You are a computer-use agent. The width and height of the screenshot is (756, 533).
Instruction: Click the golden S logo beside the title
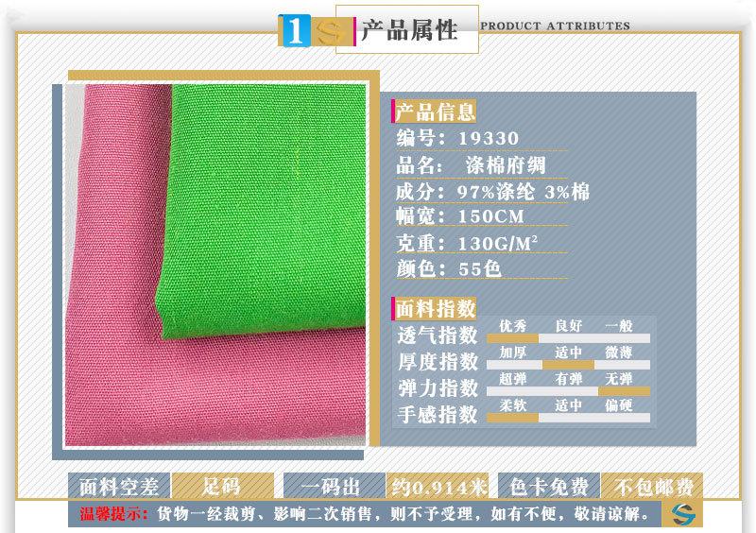[324, 30]
